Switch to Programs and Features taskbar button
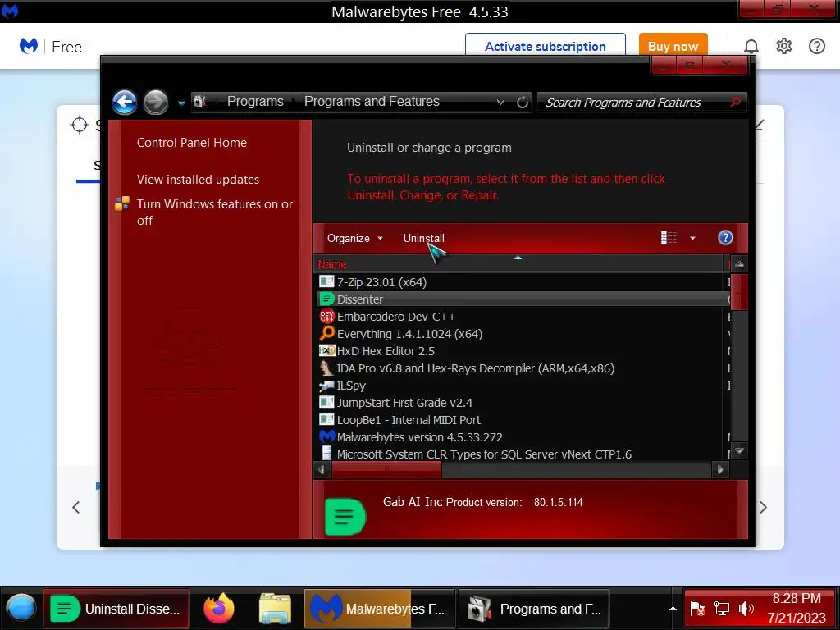The image size is (840, 630). click(533, 609)
